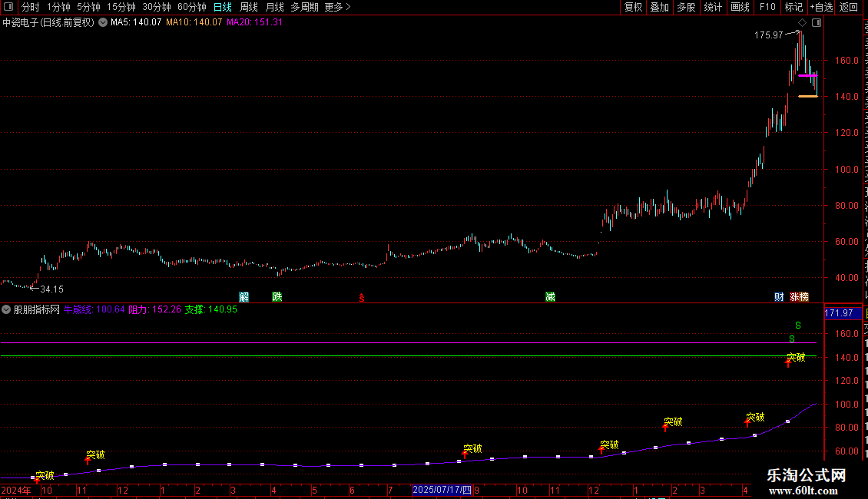The height and width of the screenshot is (499, 868).
Task: Open the 画线 drawing tools
Action: [740, 7]
